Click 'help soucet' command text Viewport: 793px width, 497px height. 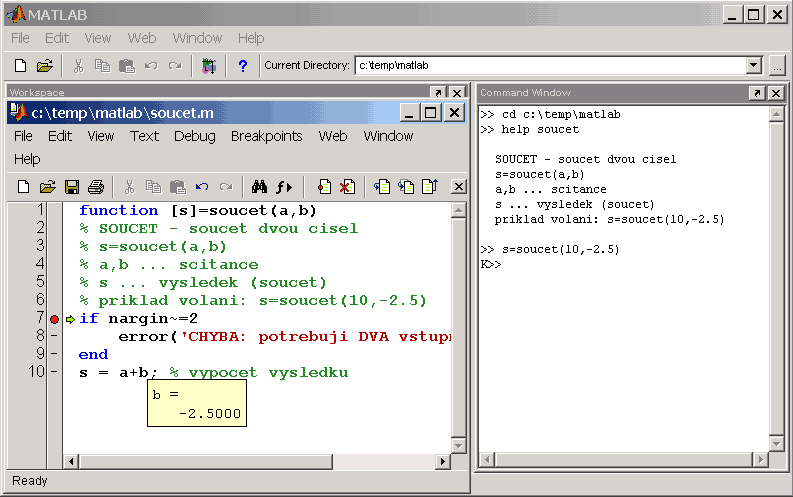pos(540,129)
